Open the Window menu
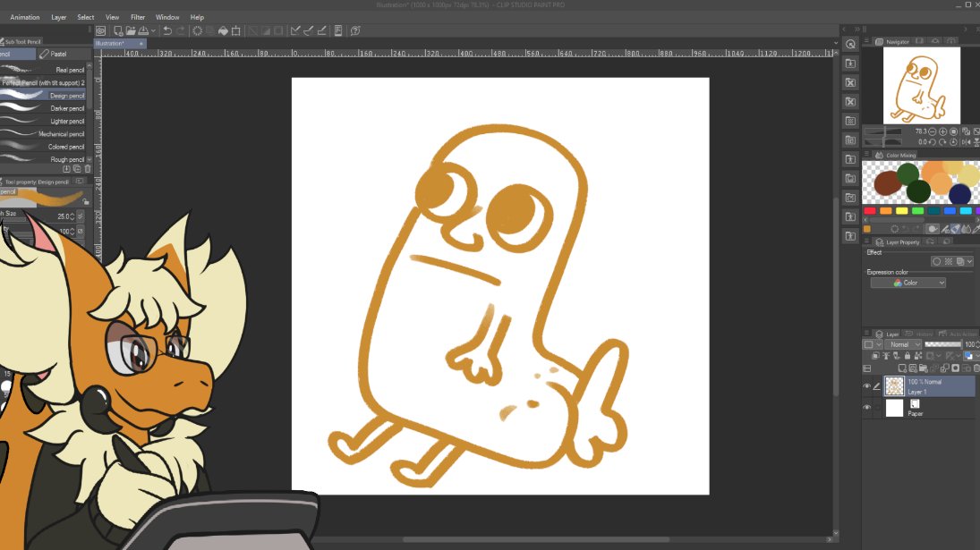The height and width of the screenshot is (550, 980). click(x=166, y=18)
